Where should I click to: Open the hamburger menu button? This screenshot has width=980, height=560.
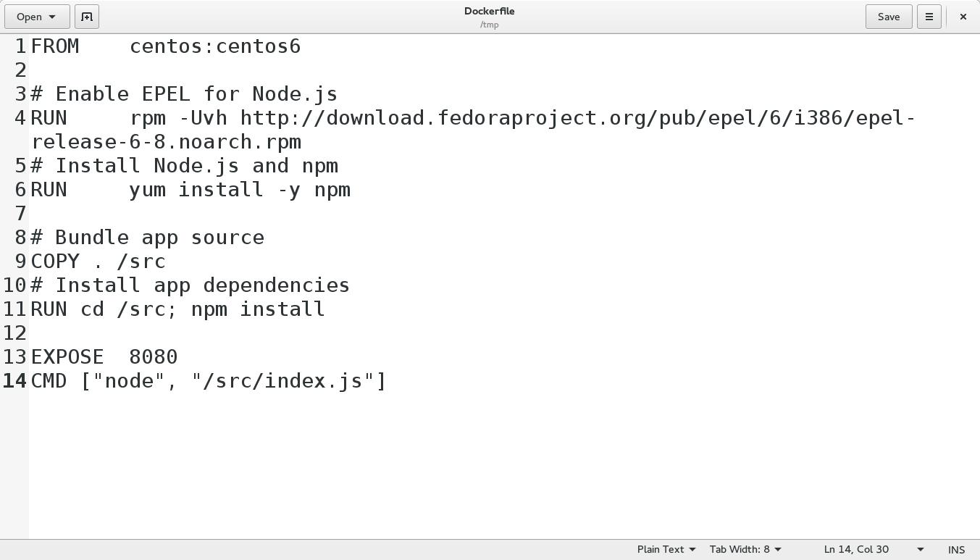[x=929, y=17]
